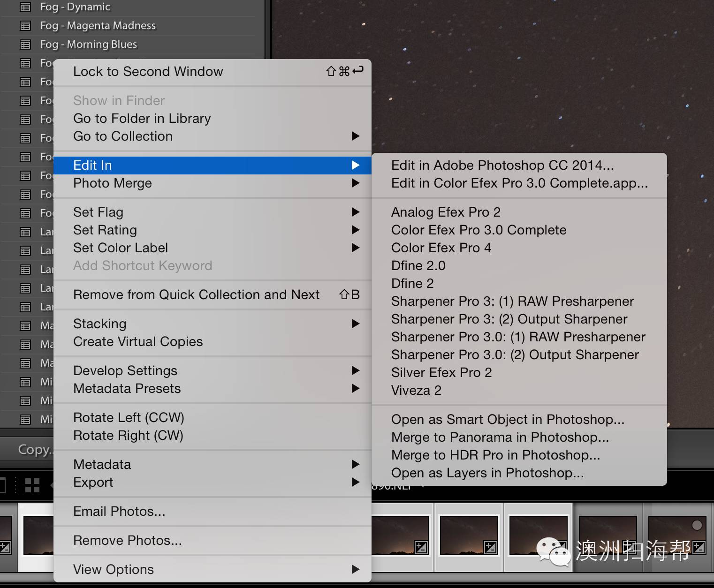The width and height of the screenshot is (714, 588).
Task: Choose Edit in Adobe Photoshop CC 2014...
Action: coord(519,165)
